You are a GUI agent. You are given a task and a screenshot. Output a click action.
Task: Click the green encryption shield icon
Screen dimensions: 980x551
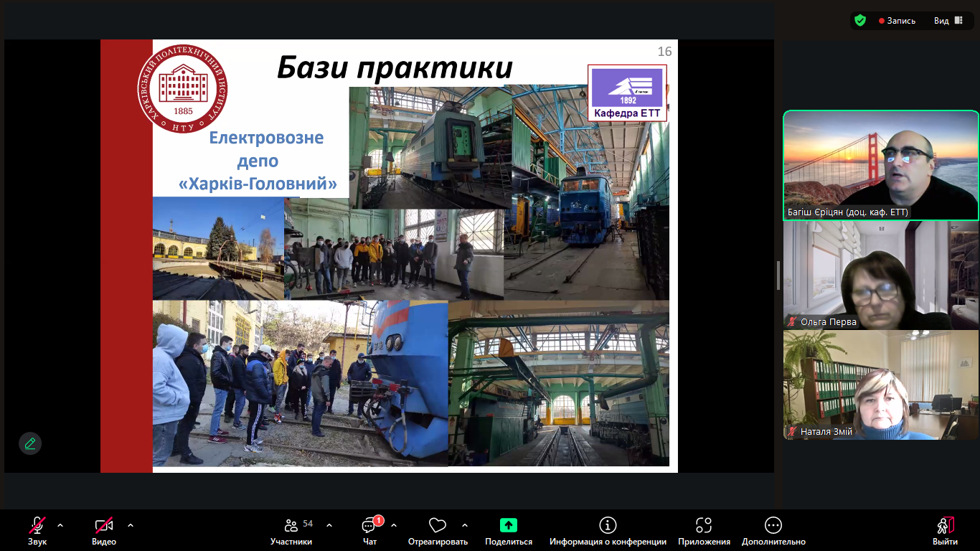860,21
